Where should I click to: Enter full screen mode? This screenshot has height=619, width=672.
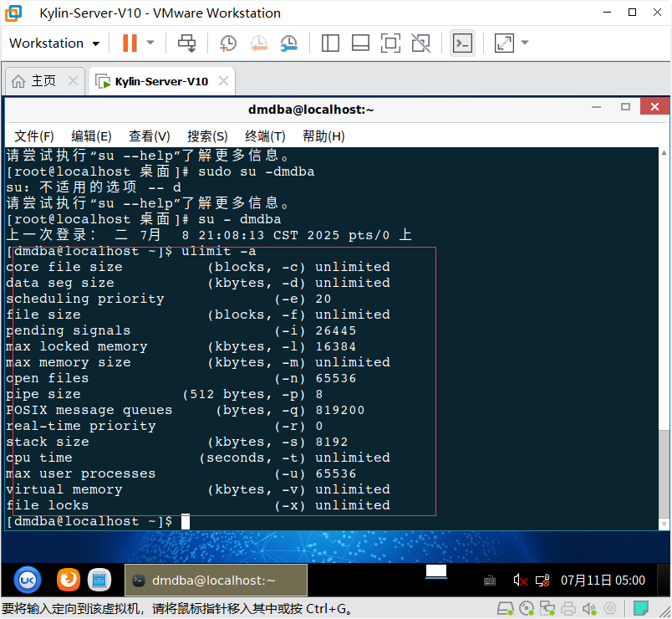point(390,43)
